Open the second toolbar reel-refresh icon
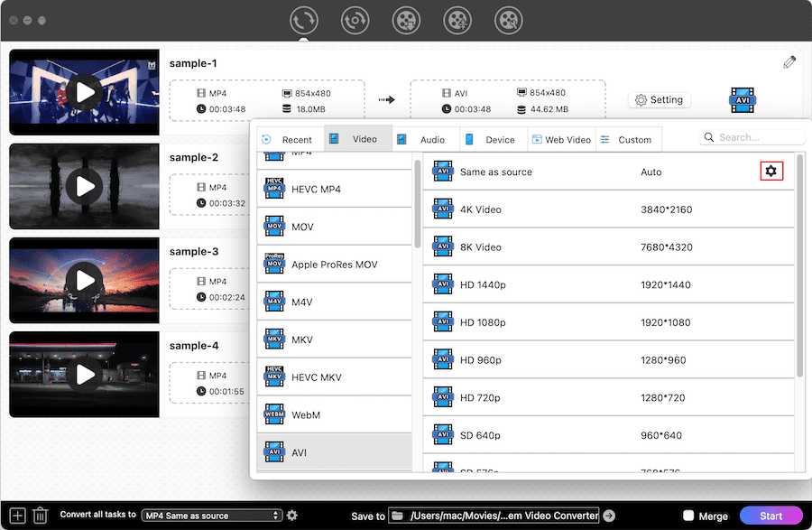 pos(355,21)
